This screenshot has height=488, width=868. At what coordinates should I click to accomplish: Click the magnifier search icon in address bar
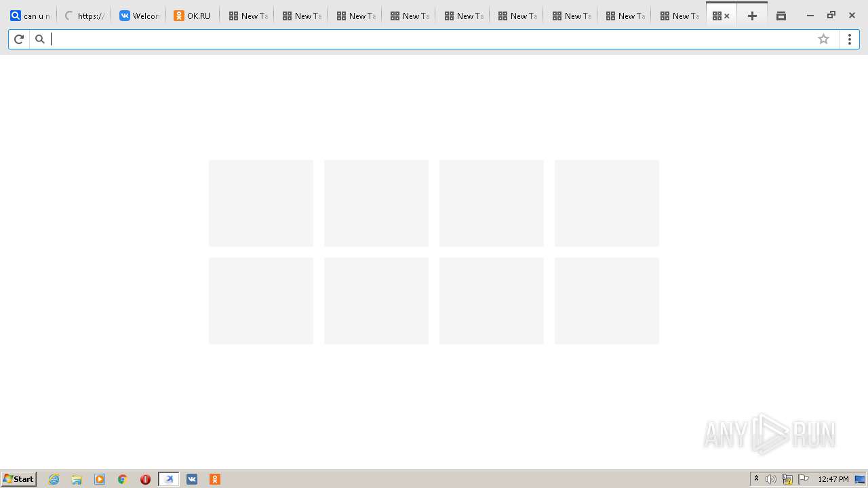tap(40, 39)
